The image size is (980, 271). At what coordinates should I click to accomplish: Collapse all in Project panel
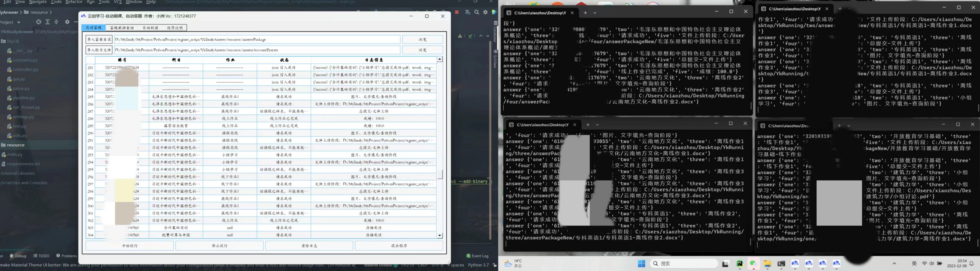[x=56, y=22]
